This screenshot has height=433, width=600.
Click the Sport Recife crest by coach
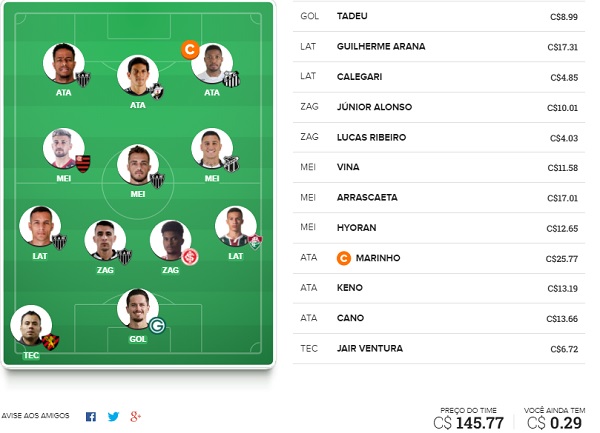tap(50, 342)
